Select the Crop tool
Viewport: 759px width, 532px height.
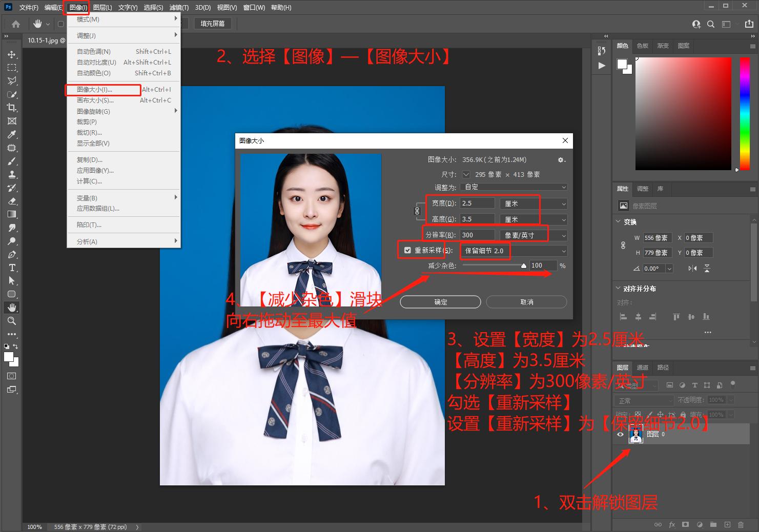pos(12,108)
